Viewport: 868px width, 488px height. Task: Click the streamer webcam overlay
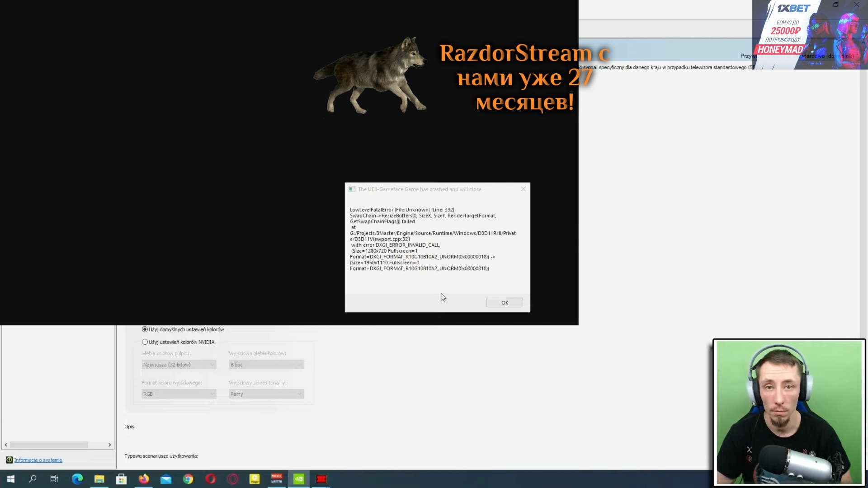(x=789, y=413)
